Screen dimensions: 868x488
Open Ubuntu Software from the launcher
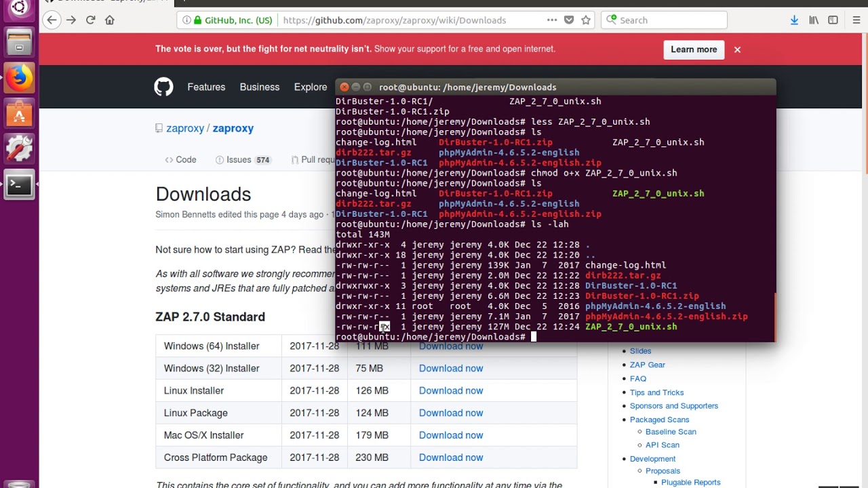[19, 113]
